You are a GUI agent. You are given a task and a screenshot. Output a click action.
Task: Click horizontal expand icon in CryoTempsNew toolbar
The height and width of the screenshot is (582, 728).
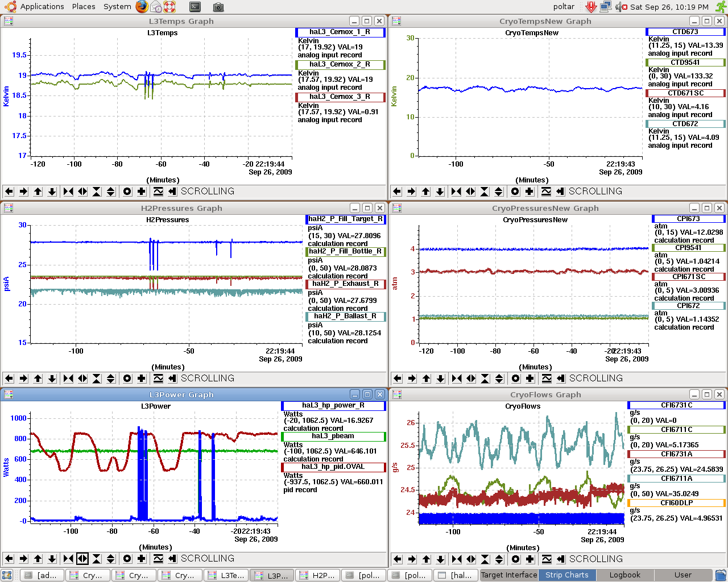(x=470, y=192)
